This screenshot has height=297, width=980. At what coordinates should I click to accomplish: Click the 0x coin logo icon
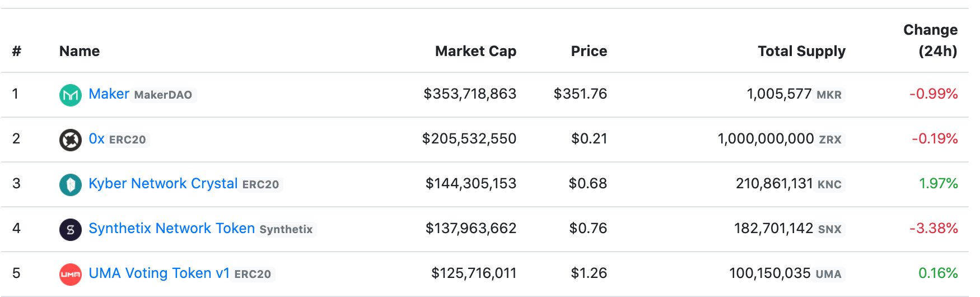coord(71,140)
